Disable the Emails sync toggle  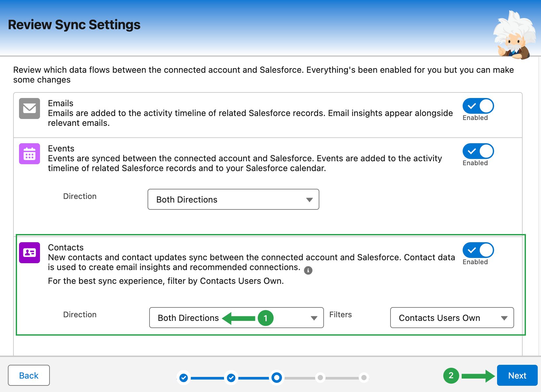[x=478, y=106]
